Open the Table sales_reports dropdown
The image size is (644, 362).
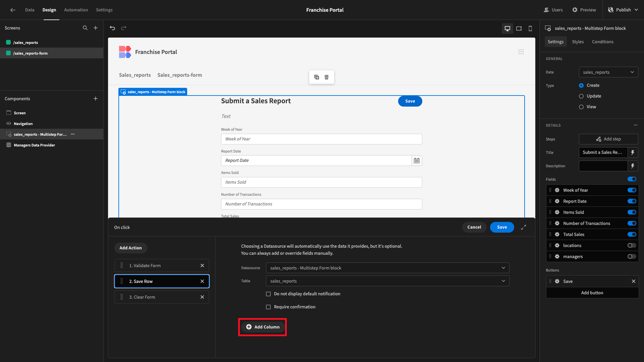[387, 281]
